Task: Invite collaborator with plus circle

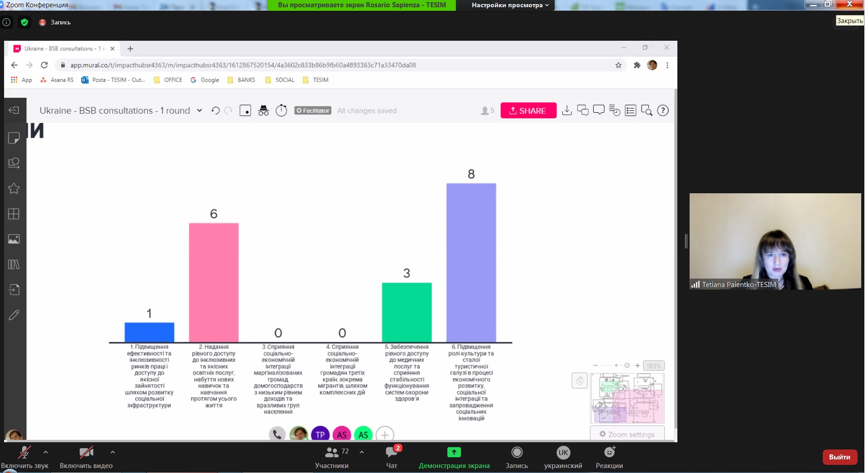Action: 385,435
